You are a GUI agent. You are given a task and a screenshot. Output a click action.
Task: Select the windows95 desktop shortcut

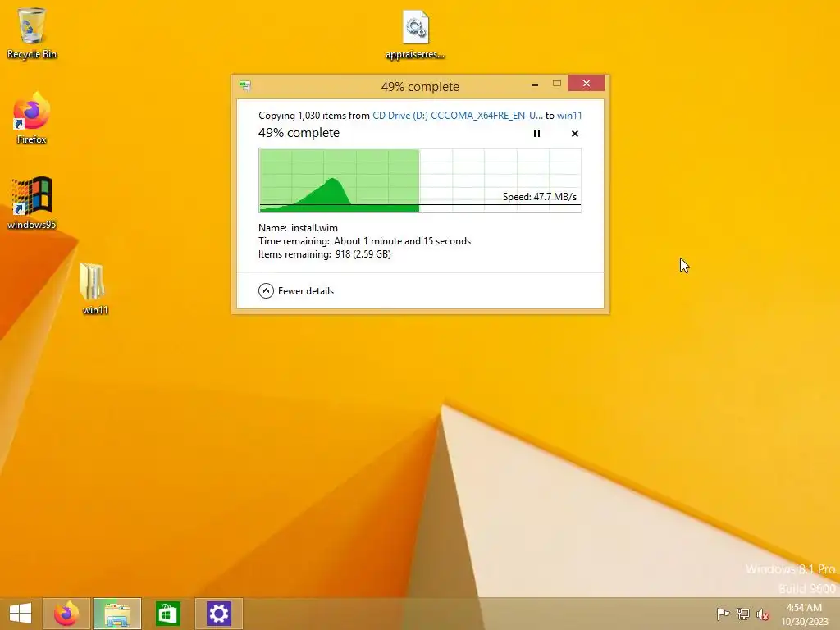(x=32, y=203)
